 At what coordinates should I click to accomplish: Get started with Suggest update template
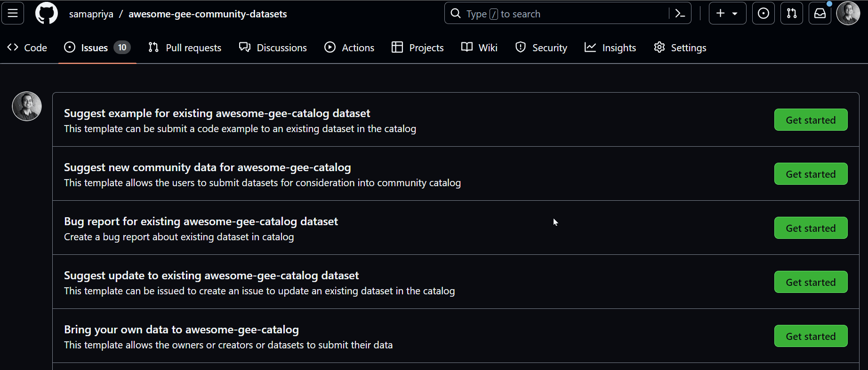811,282
